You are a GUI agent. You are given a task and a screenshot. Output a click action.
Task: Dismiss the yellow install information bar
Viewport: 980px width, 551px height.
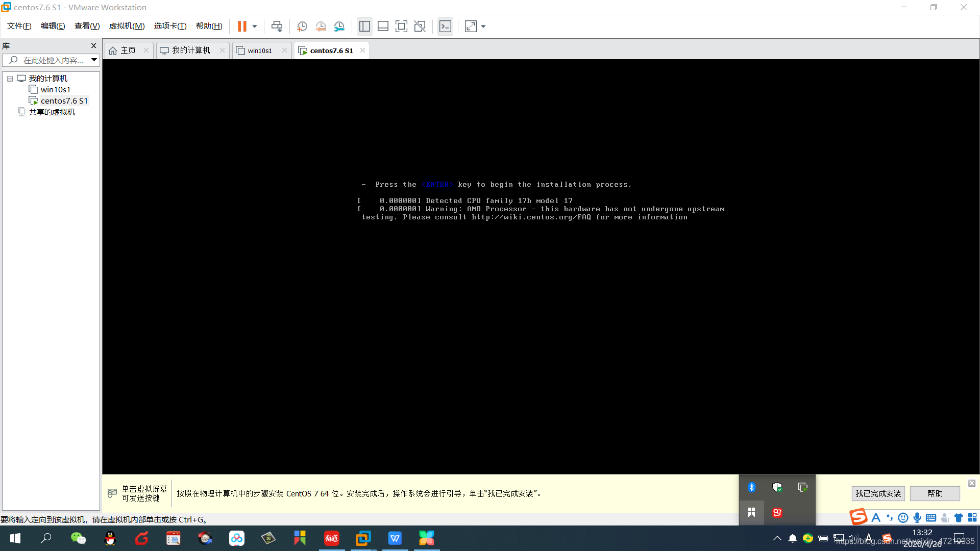coord(972,483)
